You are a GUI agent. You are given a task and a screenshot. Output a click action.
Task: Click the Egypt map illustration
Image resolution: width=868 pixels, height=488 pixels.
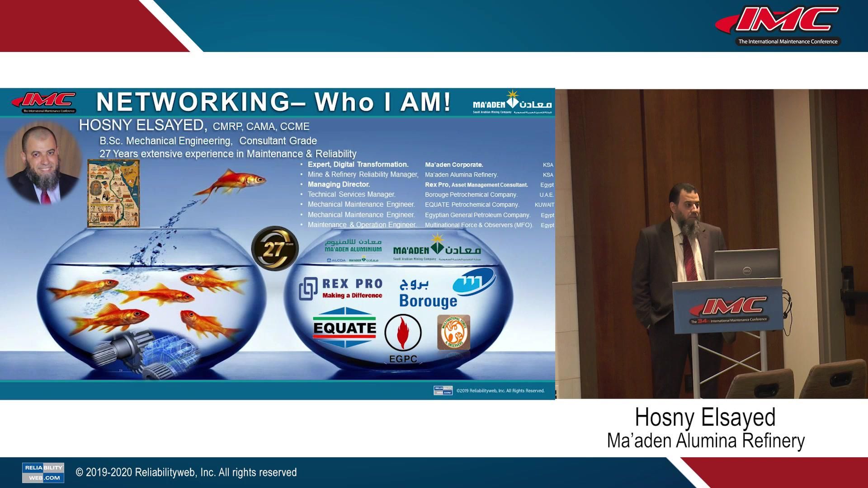click(113, 193)
